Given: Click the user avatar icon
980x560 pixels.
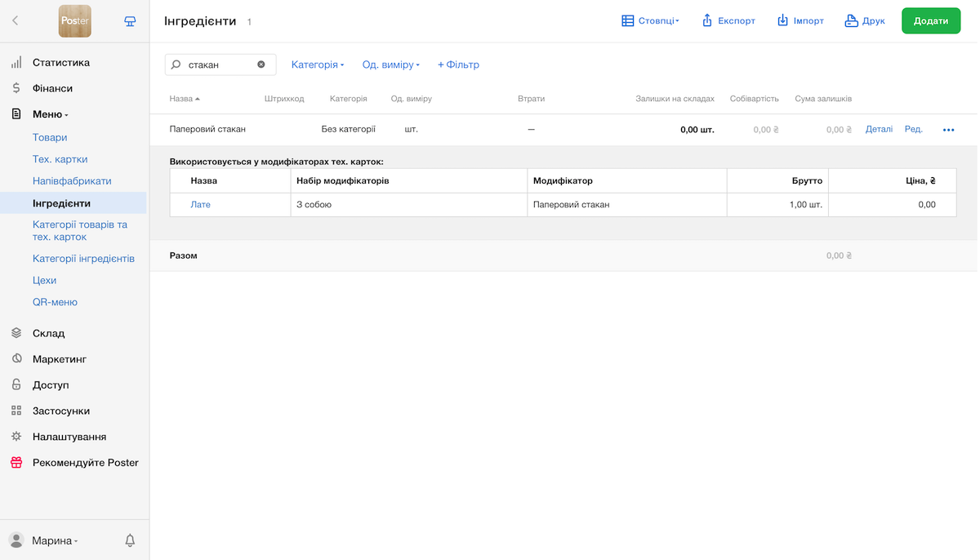Looking at the screenshot, I should tap(16, 540).
